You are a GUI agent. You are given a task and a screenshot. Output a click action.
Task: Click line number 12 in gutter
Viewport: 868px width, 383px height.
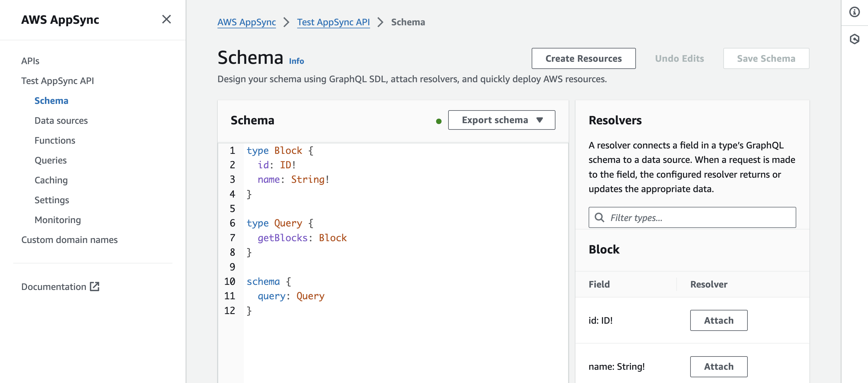point(230,310)
